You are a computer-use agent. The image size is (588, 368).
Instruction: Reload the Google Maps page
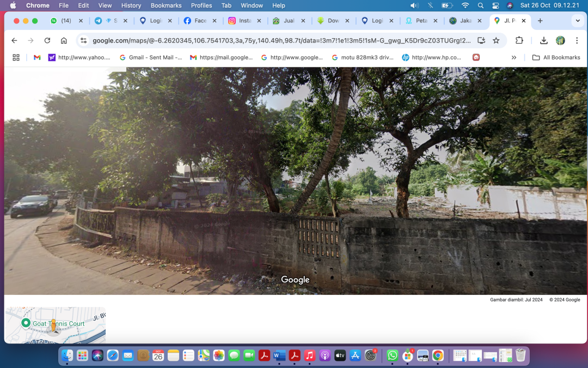coord(47,40)
